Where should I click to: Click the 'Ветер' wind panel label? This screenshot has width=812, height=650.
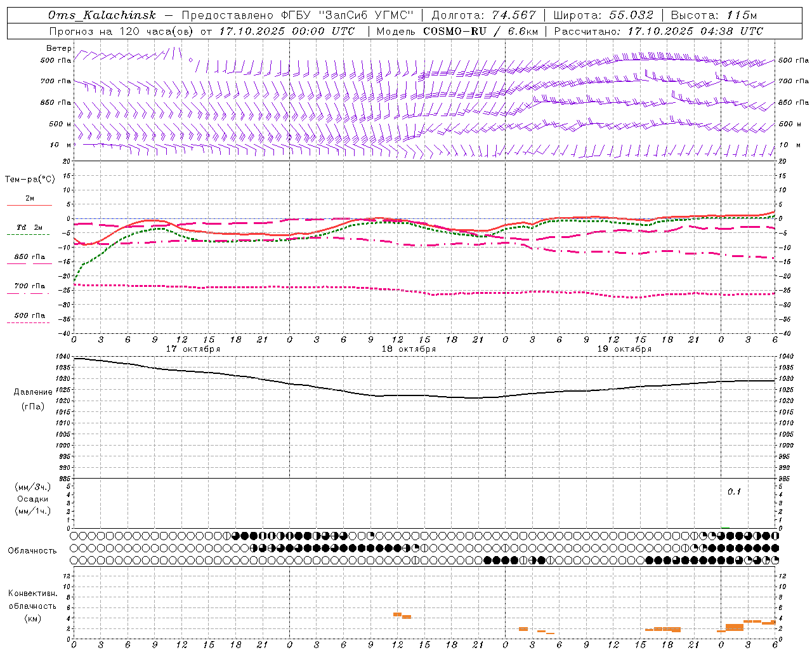pyautogui.click(x=59, y=48)
